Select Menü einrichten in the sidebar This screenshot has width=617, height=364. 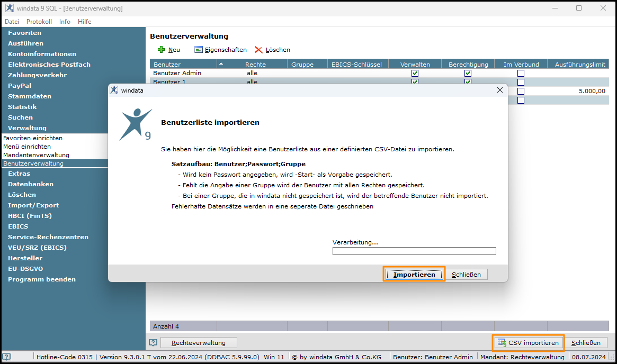point(27,147)
